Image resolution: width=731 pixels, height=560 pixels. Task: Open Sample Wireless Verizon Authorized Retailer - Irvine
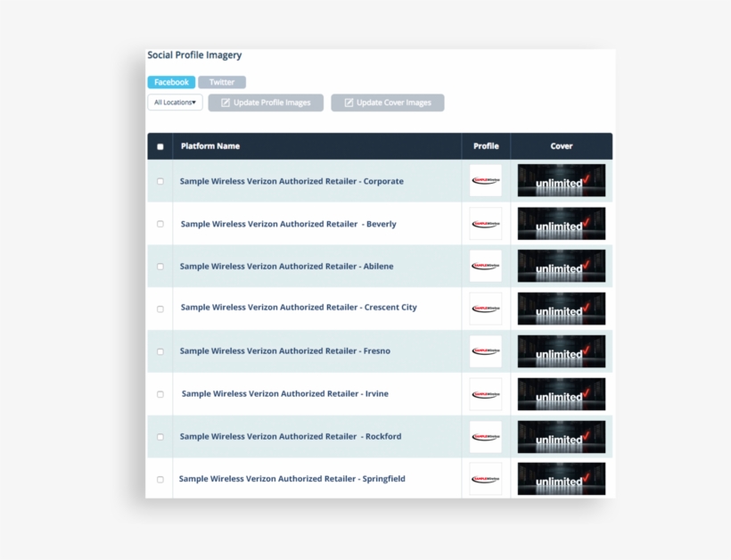285,393
